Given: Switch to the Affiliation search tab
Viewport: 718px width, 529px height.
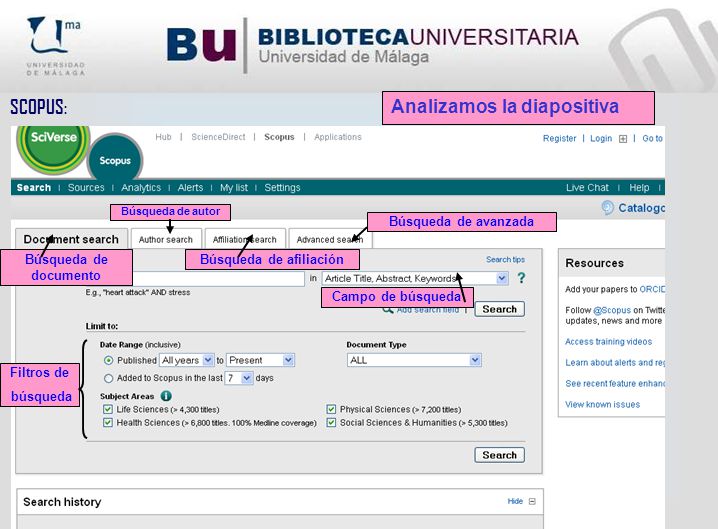Looking at the screenshot, I should tap(245, 239).
